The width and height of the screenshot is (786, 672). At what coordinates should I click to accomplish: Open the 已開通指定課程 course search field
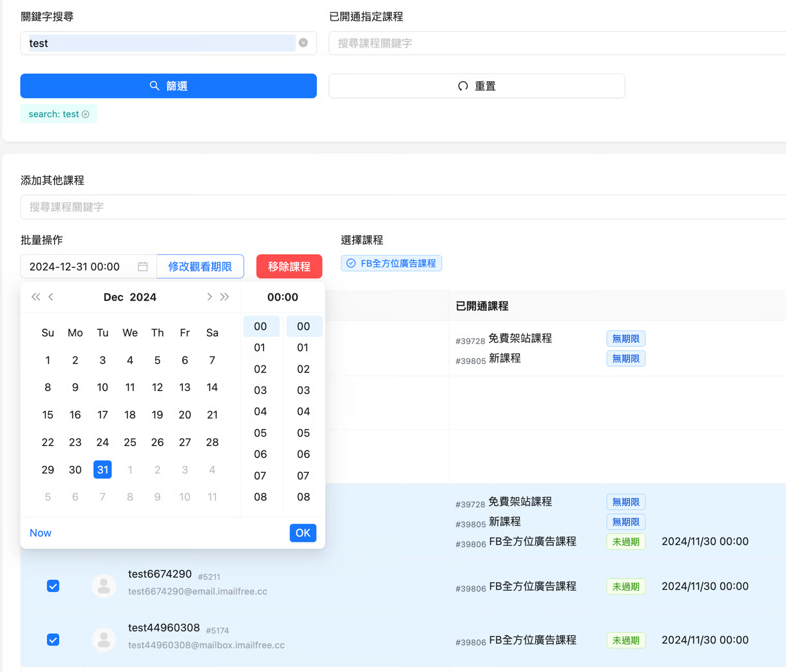557,43
